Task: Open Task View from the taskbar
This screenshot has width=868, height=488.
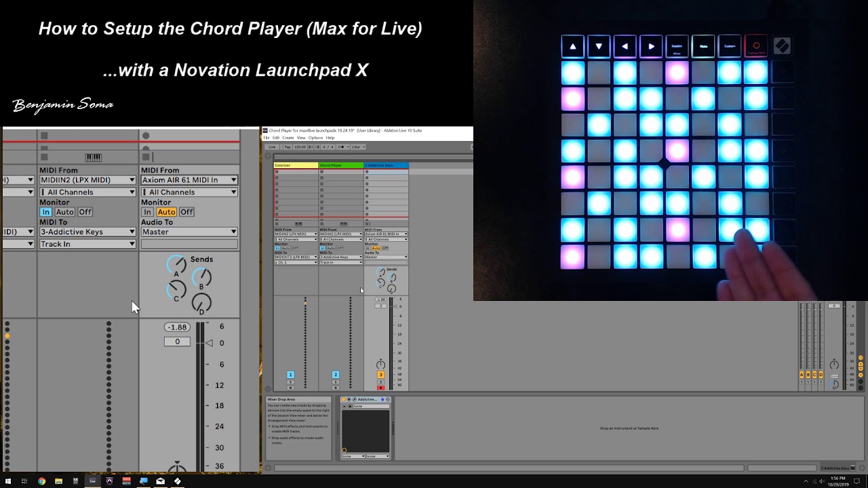Action: (24, 481)
